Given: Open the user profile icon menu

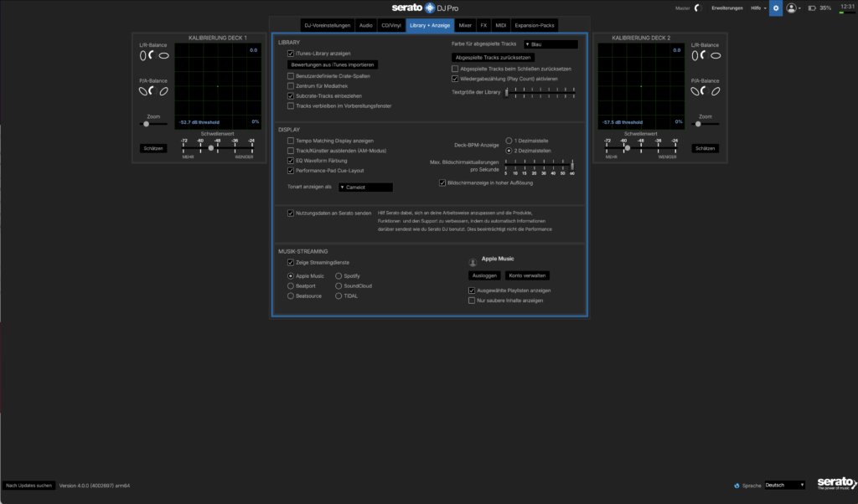Looking at the screenshot, I should pyautogui.click(x=791, y=8).
